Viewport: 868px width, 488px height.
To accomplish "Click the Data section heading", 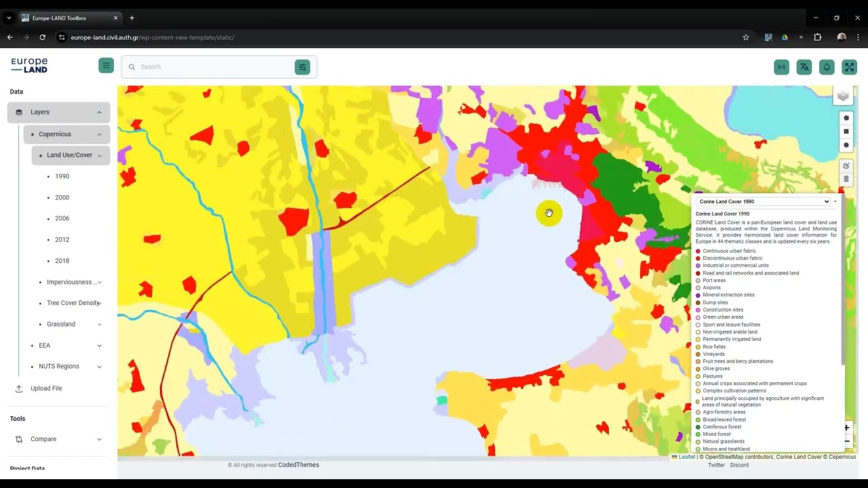I will point(16,91).
